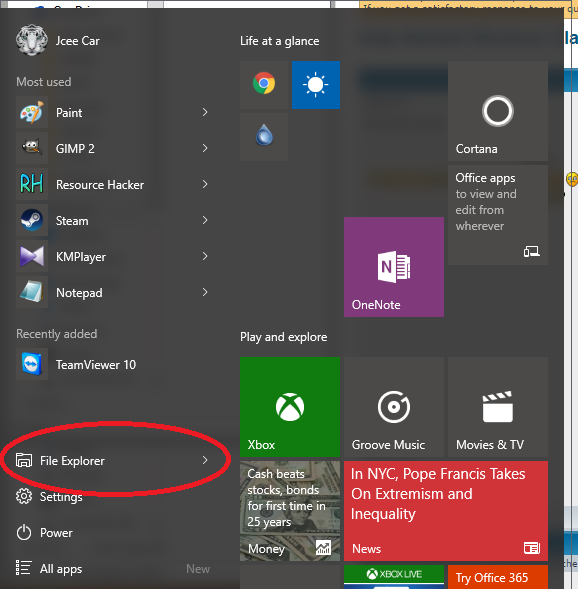Click the GIMP 2 app name
The height and width of the screenshot is (589, 578).
pos(75,149)
